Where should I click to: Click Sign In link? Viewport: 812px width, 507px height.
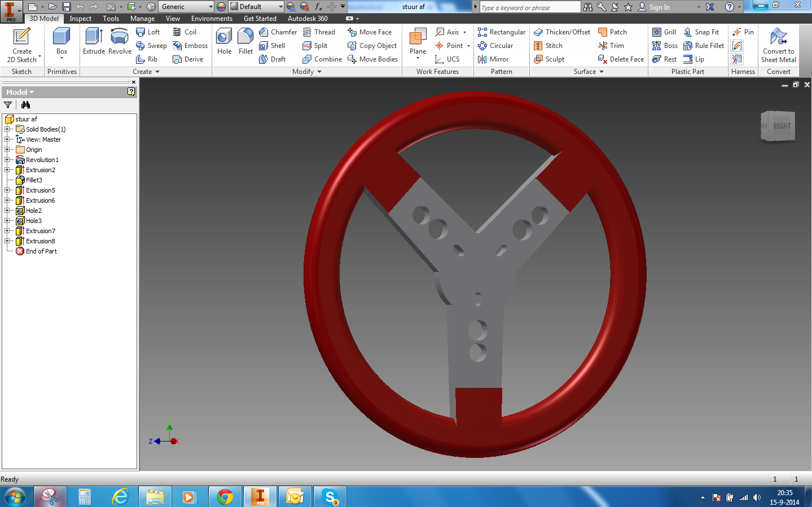point(659,7)
